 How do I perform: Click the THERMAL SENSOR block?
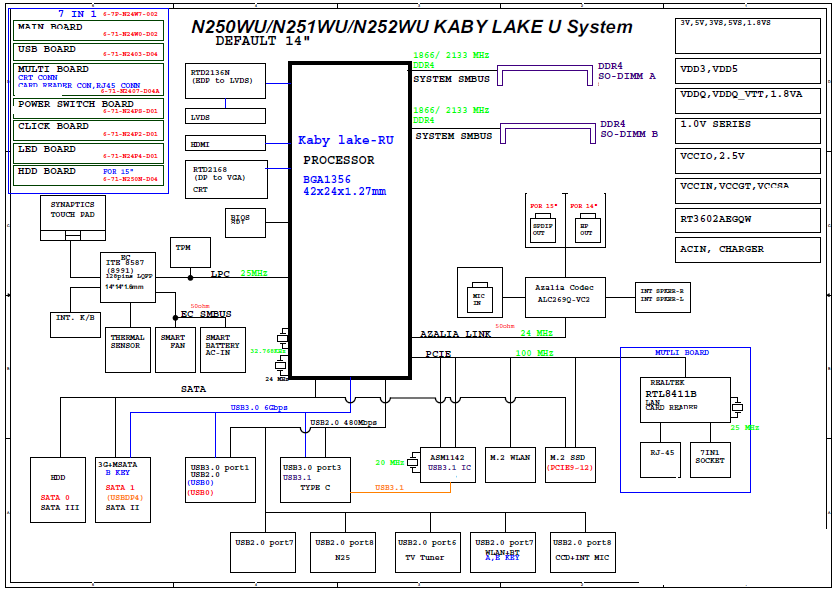[128, 350]
